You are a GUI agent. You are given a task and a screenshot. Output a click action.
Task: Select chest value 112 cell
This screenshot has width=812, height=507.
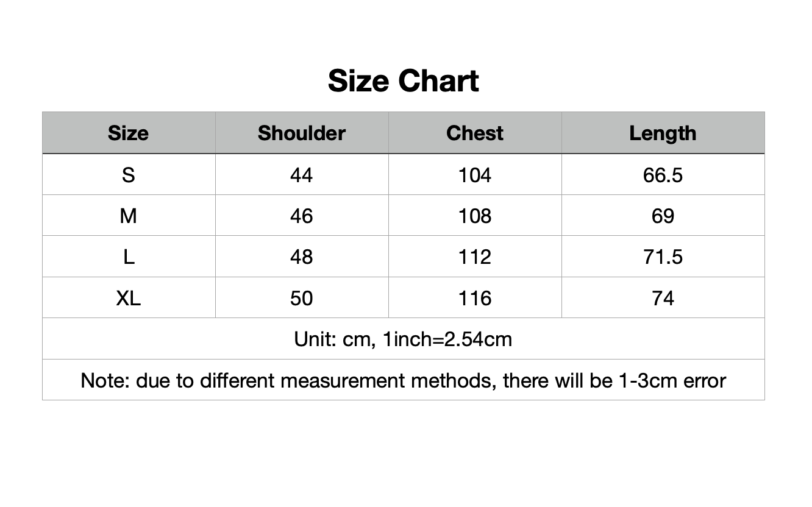point(474,257)
